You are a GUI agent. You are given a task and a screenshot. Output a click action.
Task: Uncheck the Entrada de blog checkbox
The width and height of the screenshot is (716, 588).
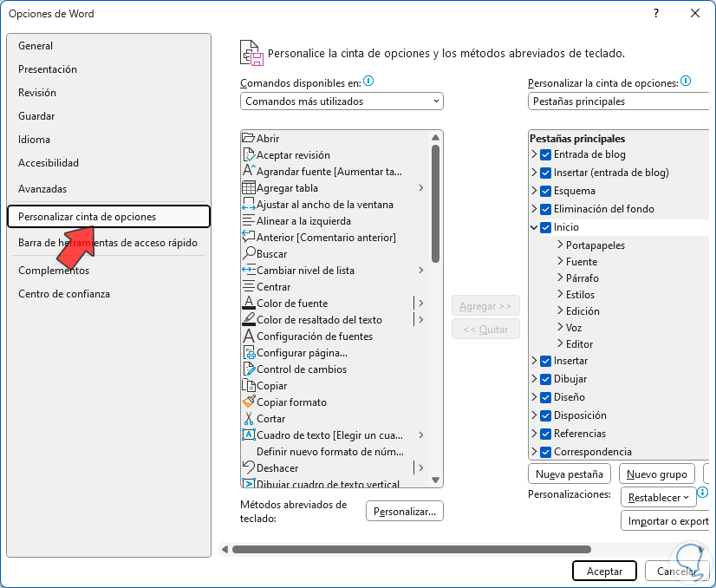tap(545, 154)
